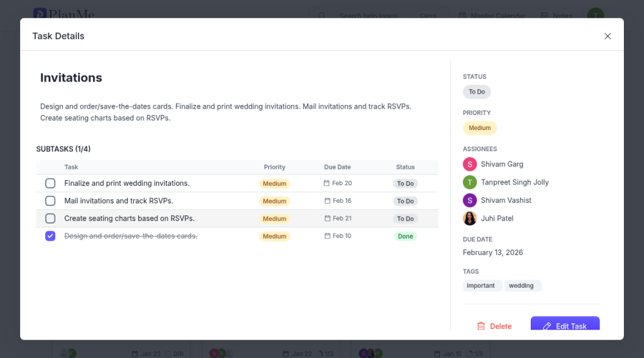
Task: Click the Done status badge
Action: [406, 237]
